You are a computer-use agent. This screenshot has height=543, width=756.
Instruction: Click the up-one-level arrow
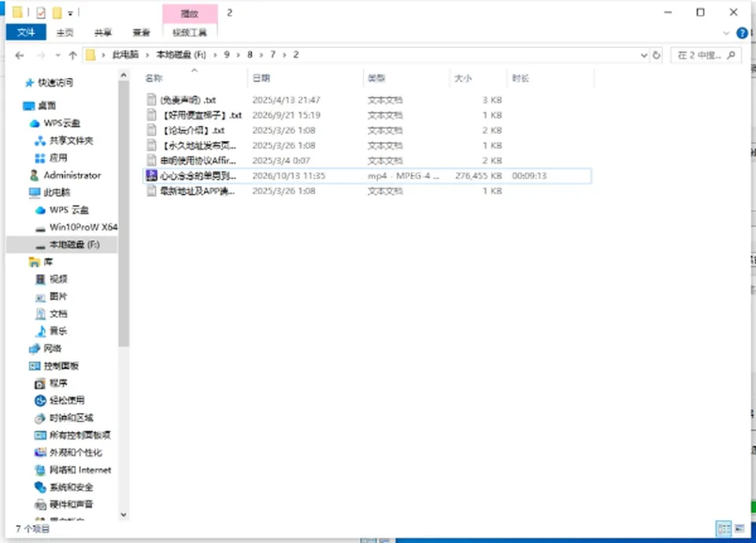72,55
